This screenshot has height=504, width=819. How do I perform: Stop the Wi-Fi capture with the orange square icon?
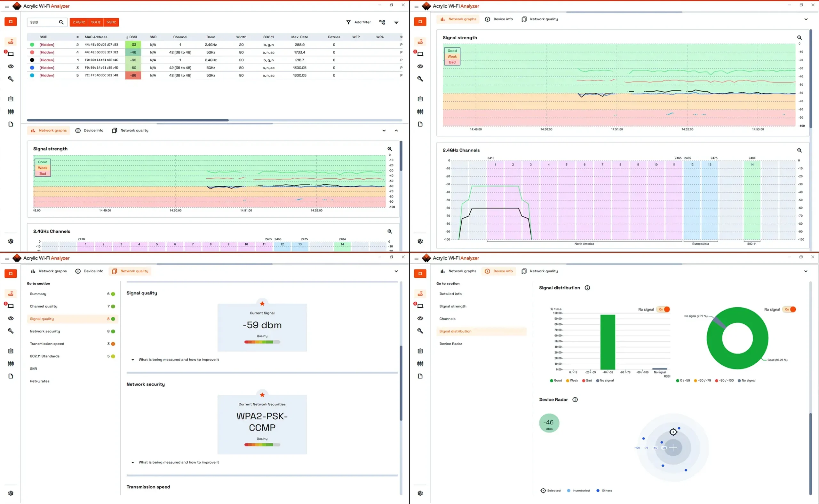[11, 22]
